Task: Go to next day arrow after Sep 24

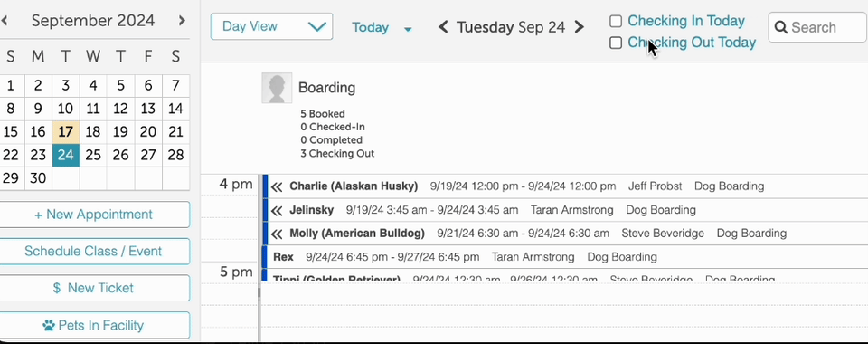Action: (x=579, y=26)
